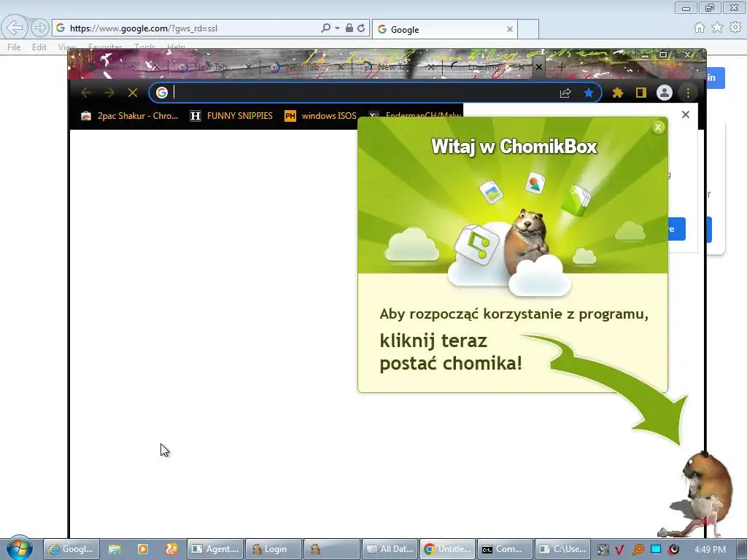
Task: Close the white panel behind the ChomikBox popup
Action: (x=686, y=114)
